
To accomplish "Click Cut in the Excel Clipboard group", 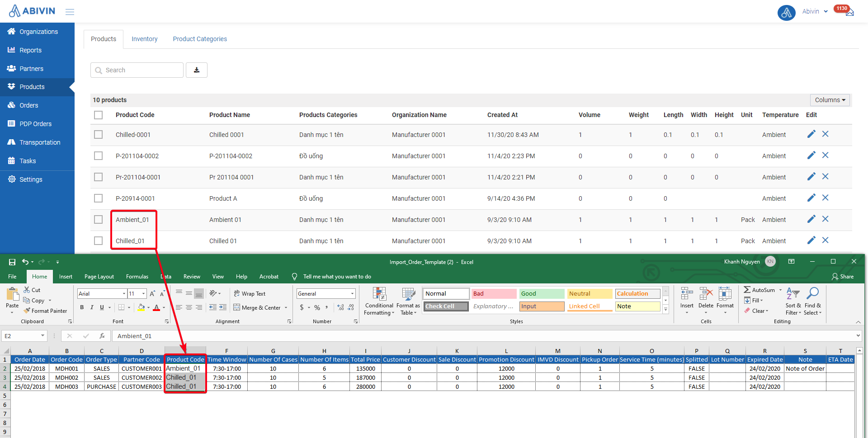I will (x=32, y=290).
